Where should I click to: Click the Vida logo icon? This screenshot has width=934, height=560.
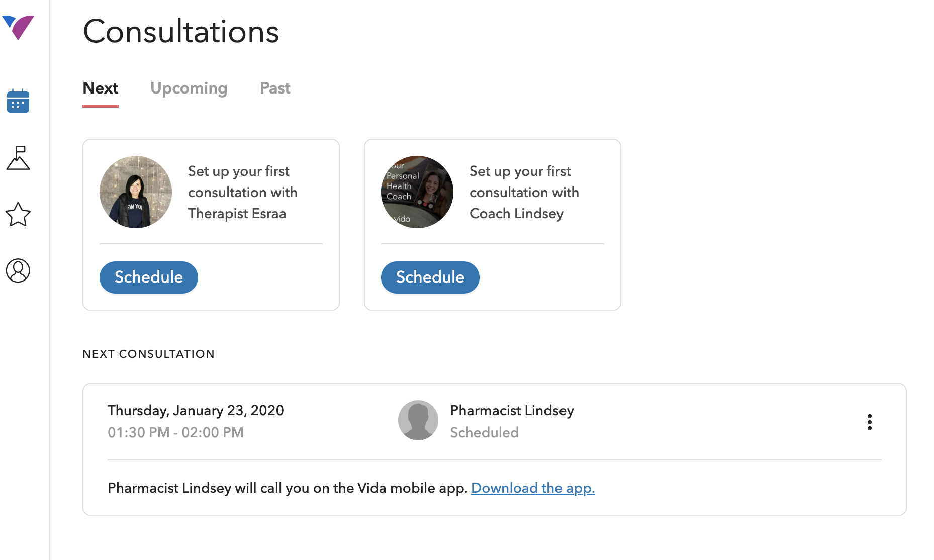(x=18, y=27)
